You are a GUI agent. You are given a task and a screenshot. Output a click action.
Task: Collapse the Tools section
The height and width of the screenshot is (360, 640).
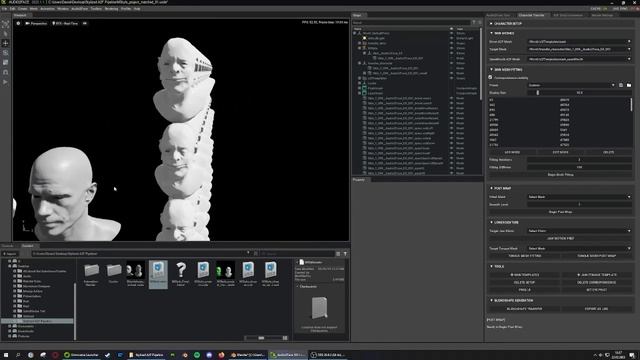(497, 266)
